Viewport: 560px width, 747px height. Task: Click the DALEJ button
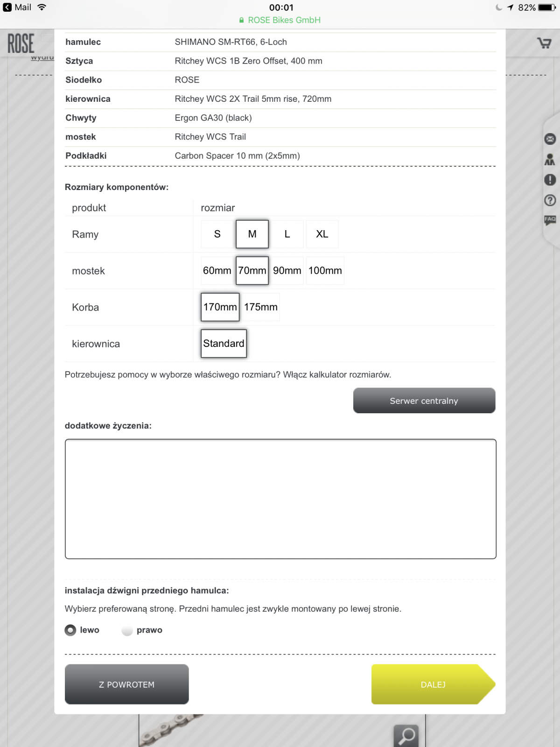click(x=433, y=684)
